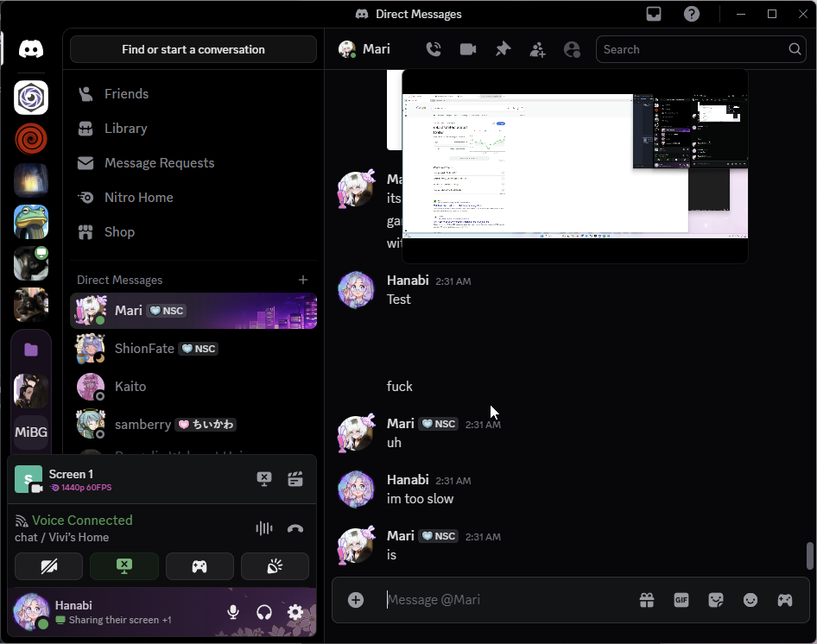This screenshot has height=644, width=817.
Task: Add friends to this DM
Action: 537,49
